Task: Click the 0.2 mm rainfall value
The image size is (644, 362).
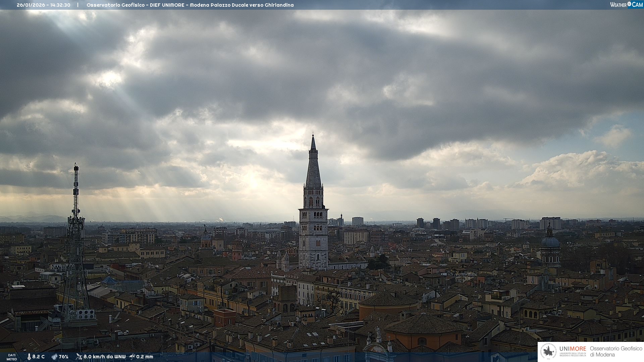Action: click(145, 357)
